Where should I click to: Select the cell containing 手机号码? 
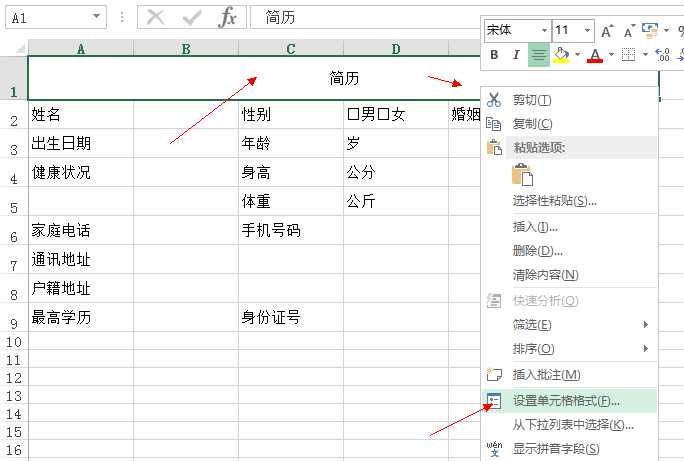(291, 230)
